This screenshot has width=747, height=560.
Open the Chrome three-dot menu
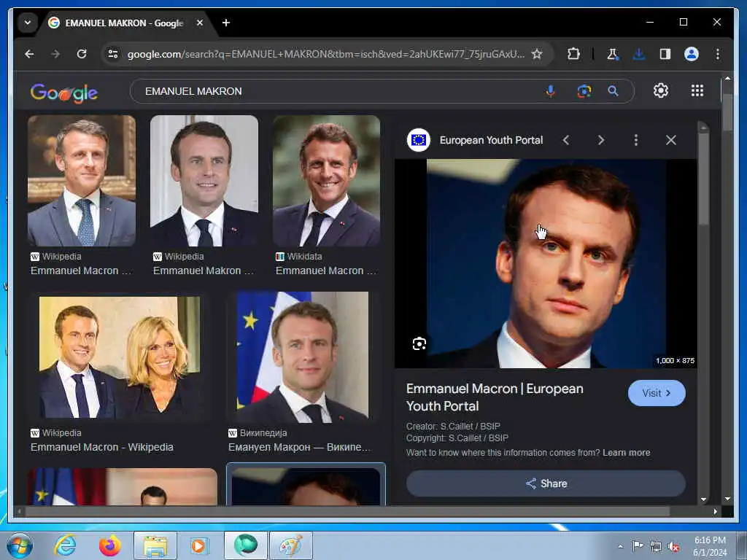click(x=718, y=54)
